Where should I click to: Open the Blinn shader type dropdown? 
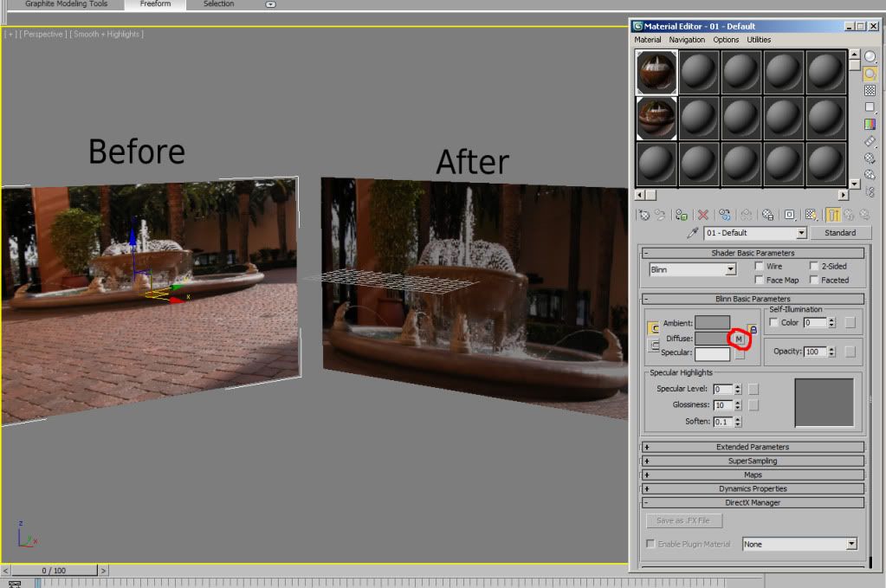(x=730, y=269)
